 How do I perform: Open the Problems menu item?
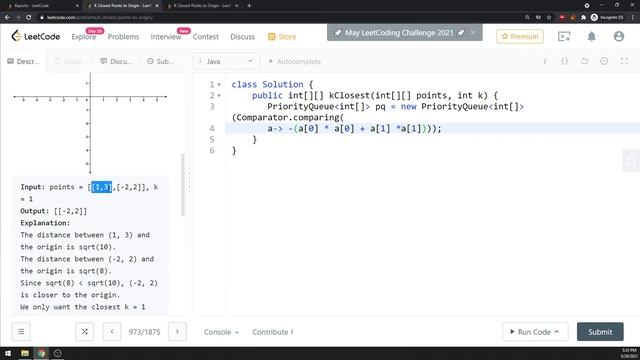(x=123, y=37)
